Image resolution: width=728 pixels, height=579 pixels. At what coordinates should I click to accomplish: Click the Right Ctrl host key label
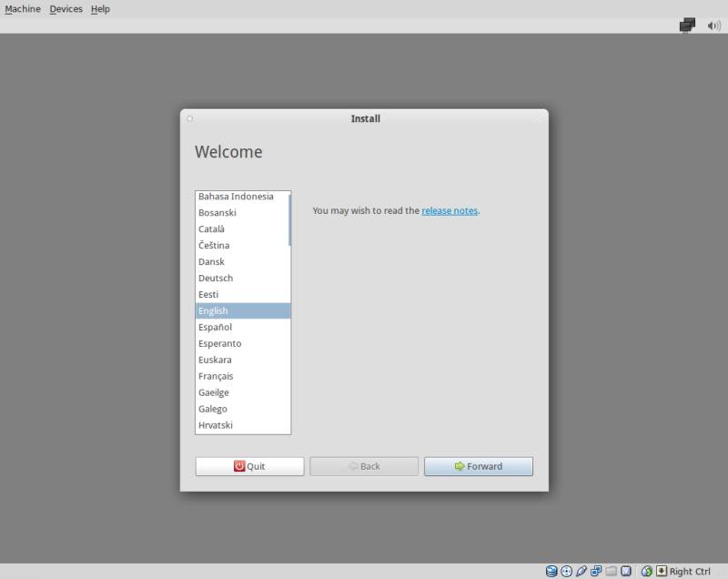pyautogui.click(x=690, y=572)
